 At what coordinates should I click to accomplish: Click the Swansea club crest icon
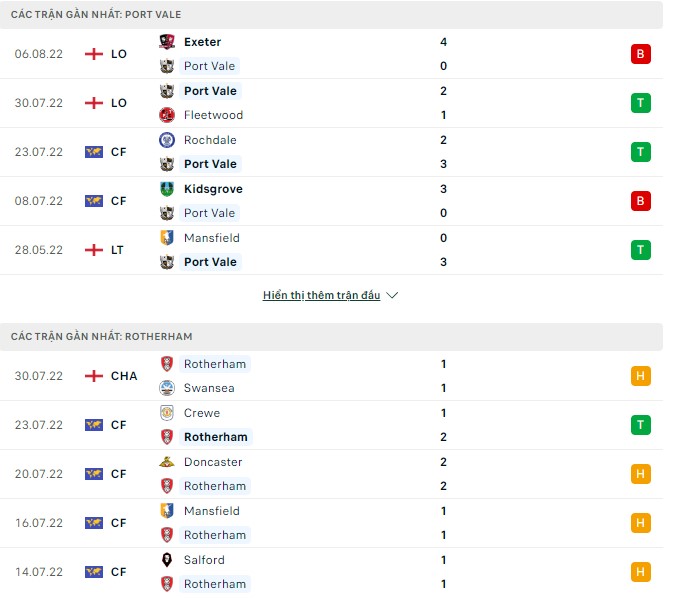(x=167, y=388)
